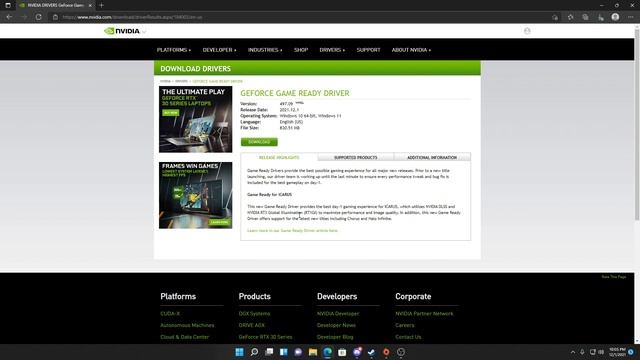Go back in the browser

(x=9, y=17)
